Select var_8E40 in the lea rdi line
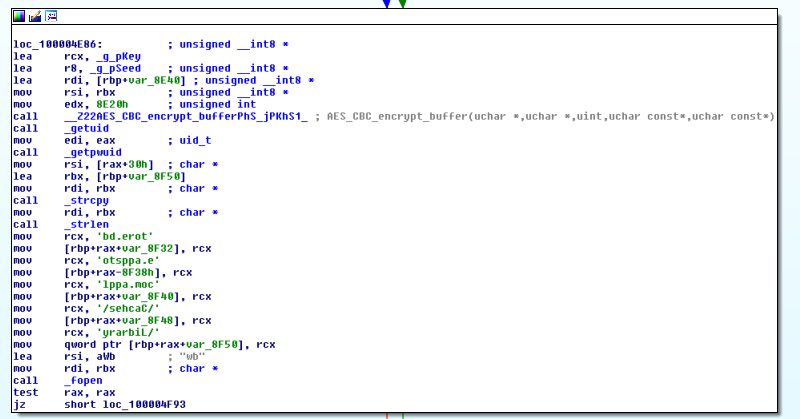Image resolution: width=800 pixels, height=419 pixels. point(154,81)
